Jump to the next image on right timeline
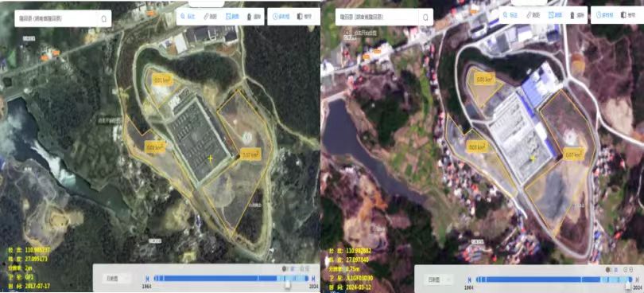Viewport: 644px width, 293px height. pyautogui.click(x=636, y=279)
